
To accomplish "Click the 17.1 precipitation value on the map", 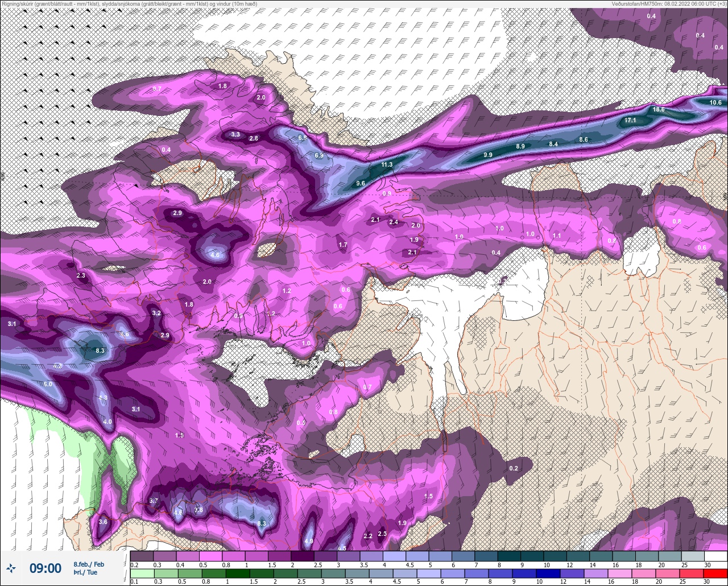I will (630, 121).
